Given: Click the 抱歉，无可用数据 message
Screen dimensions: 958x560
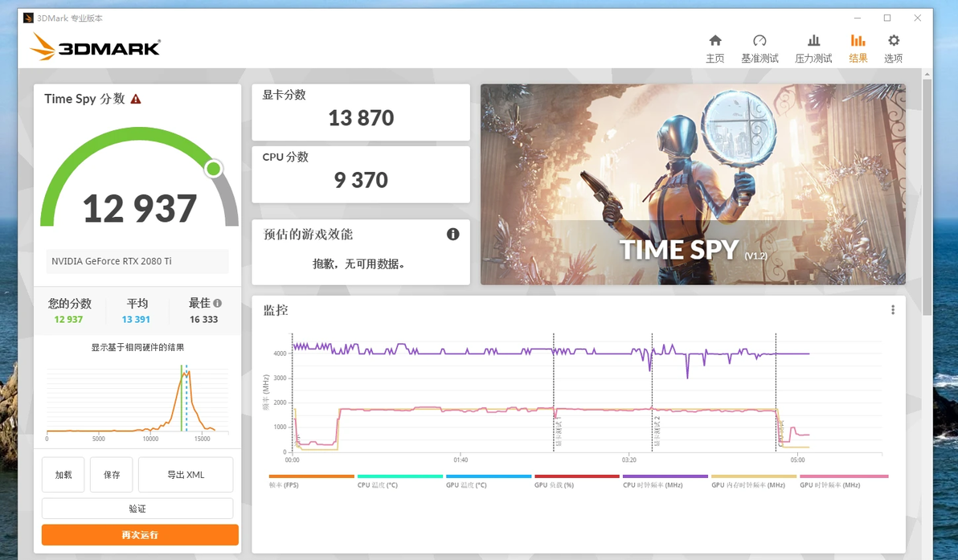Looking at the screenshot, I should click(358, 264).
